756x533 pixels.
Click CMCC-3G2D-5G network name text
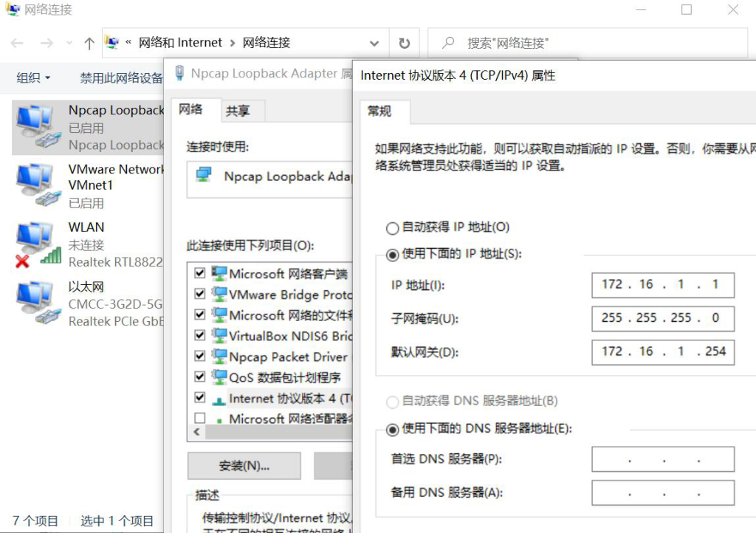click(115, 304)
